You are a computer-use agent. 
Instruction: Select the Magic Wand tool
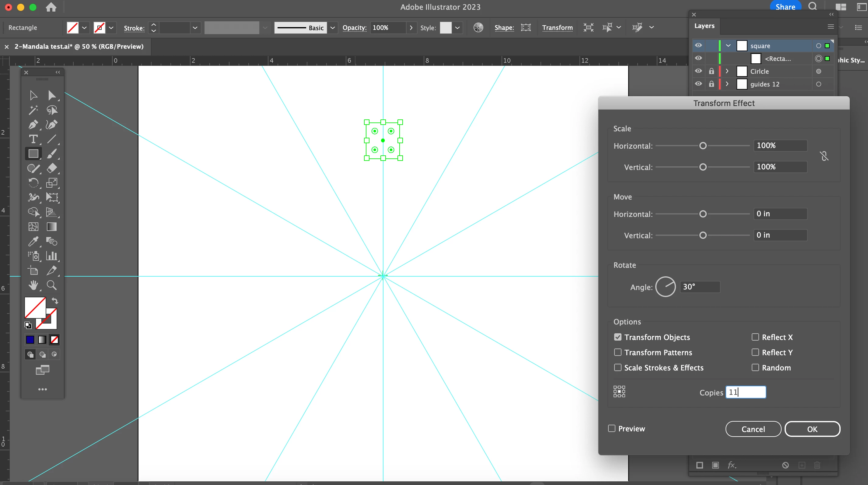(x=33, y=110)
